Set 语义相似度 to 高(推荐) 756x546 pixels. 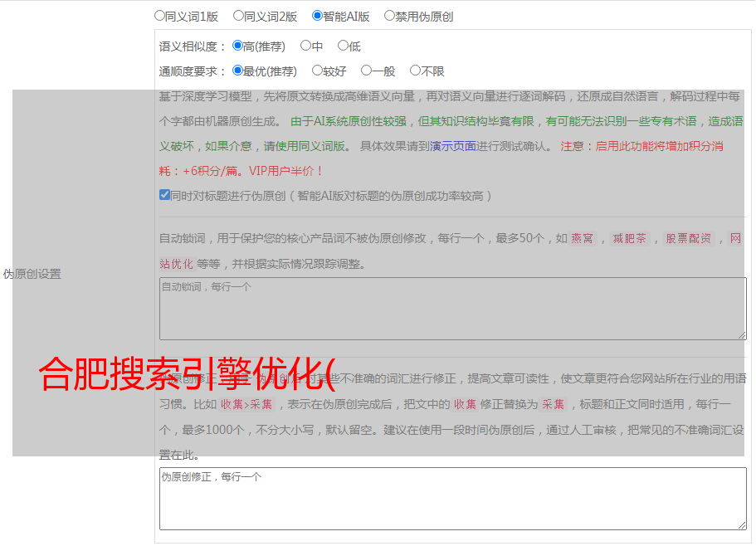click(237, 46)
